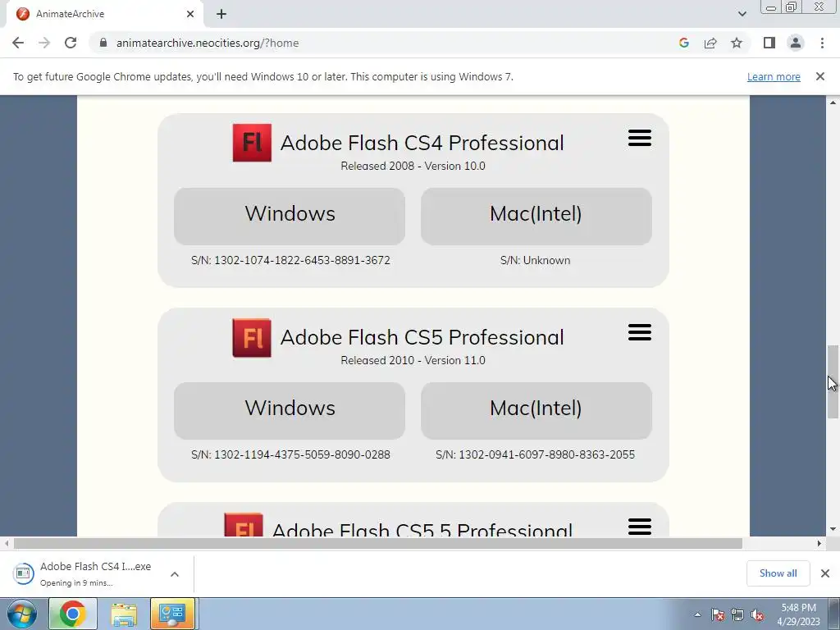
Task: Toggle the Chrome side panel icon
Action: point(769,43)
